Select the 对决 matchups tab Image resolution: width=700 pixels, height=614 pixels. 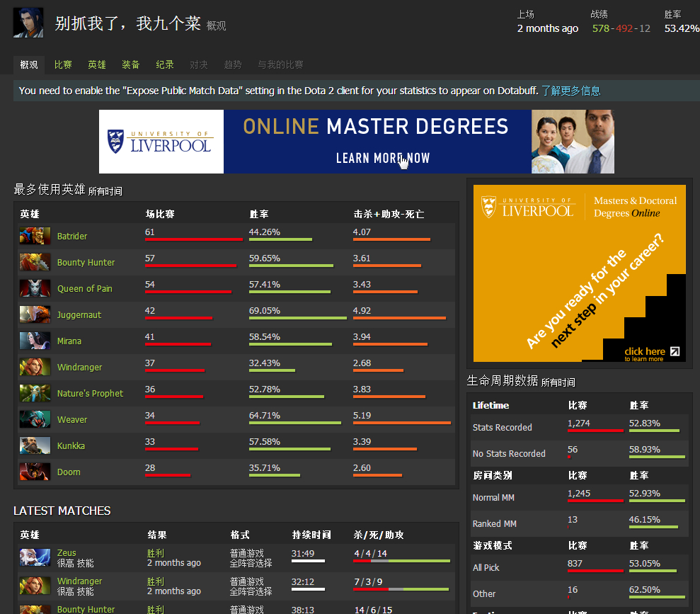click(199, 64)
